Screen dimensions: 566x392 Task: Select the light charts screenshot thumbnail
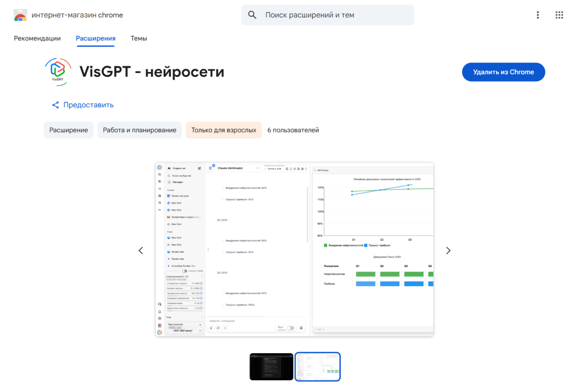318,367
